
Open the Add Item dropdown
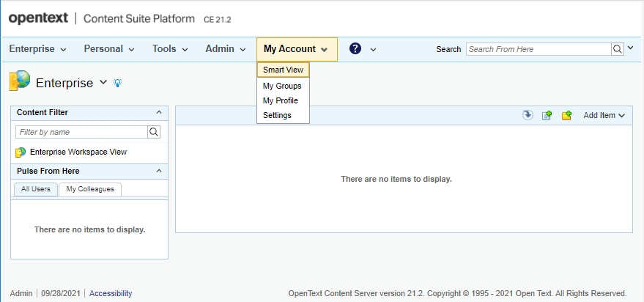604,115
